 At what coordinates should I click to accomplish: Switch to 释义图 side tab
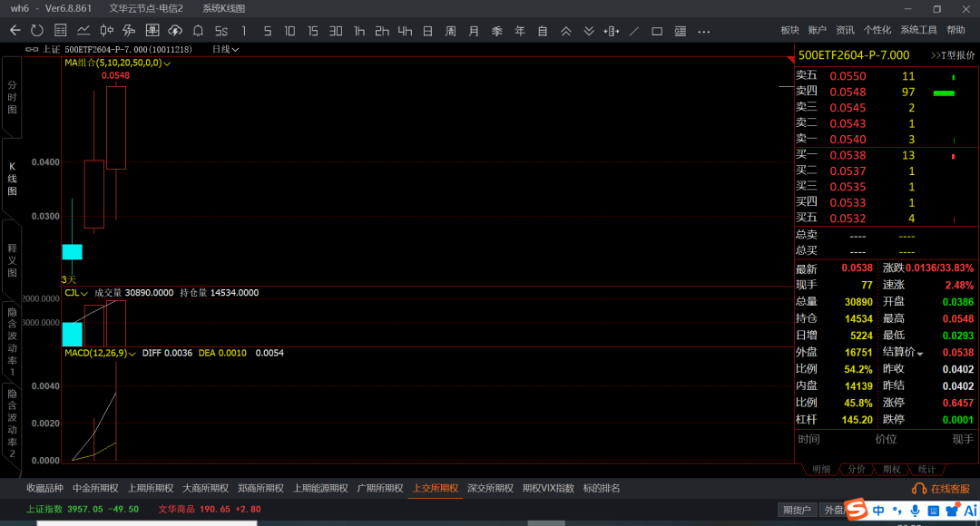[12, 260]
